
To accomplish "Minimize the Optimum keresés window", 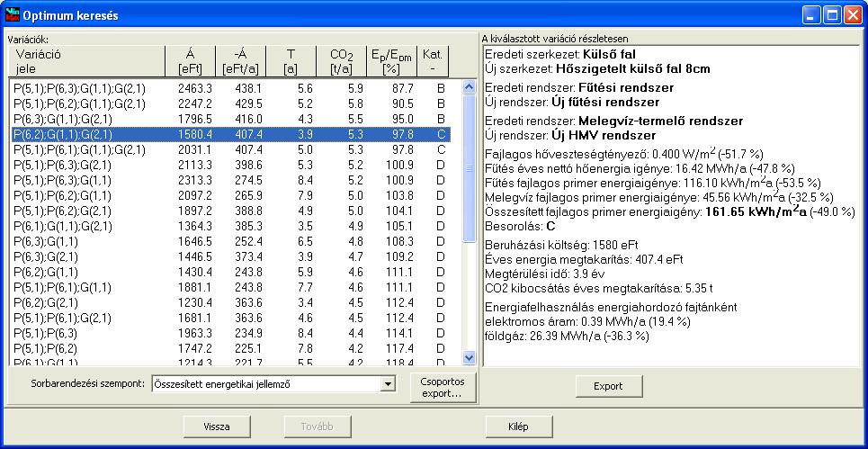I will pyautogui.click(x=811, y=15).
